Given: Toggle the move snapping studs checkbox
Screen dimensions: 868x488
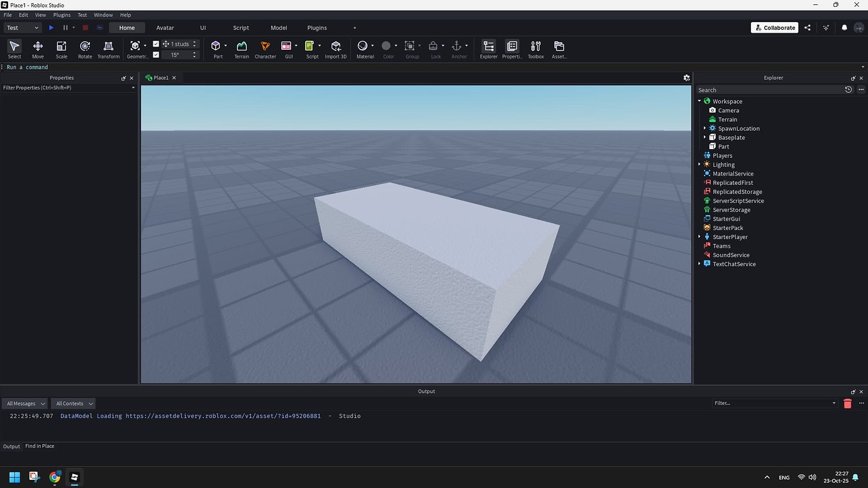Looking at the screenshot, I should (156, 44).
